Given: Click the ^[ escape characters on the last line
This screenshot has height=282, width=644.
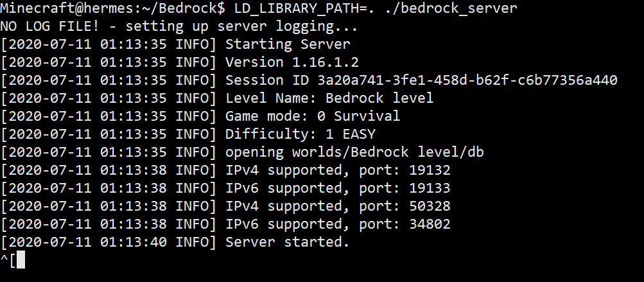Looking at the screenshot, I should pyautogui.click(x=8, y=260).
